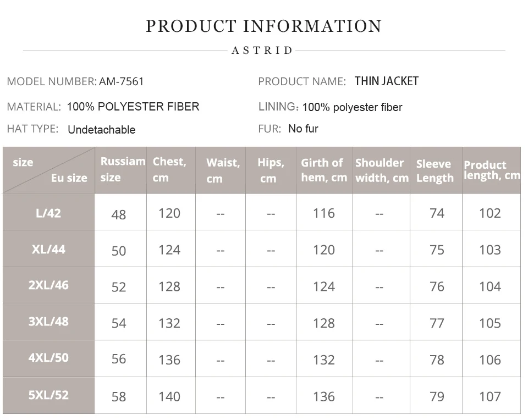Pick the 5XL/52 size row label
Image resolution: width=528 pixels, height=420 pixels.
click(48, 395)
